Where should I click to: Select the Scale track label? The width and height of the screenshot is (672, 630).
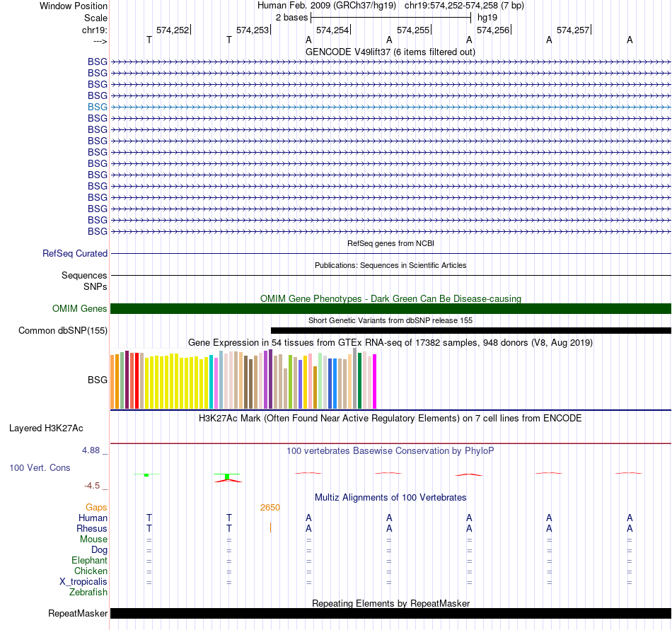(x=95, y=18)
